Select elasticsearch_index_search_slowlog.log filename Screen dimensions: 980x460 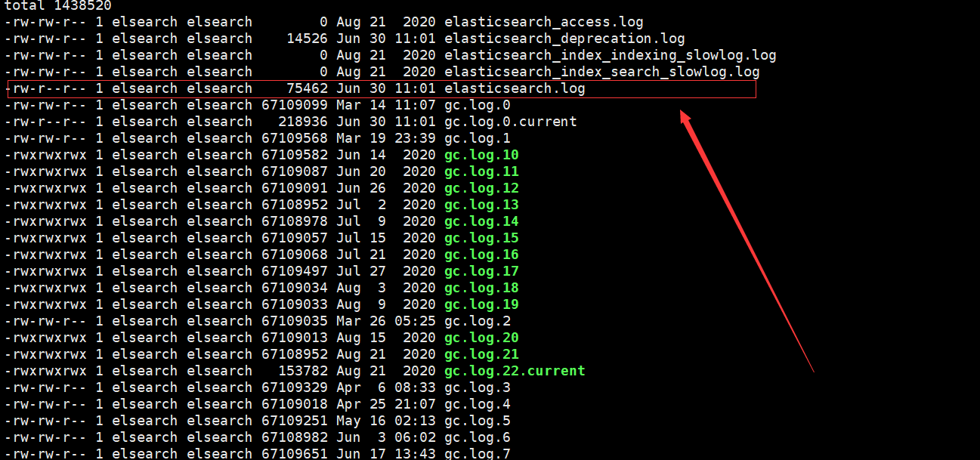[x=602, y=72]
